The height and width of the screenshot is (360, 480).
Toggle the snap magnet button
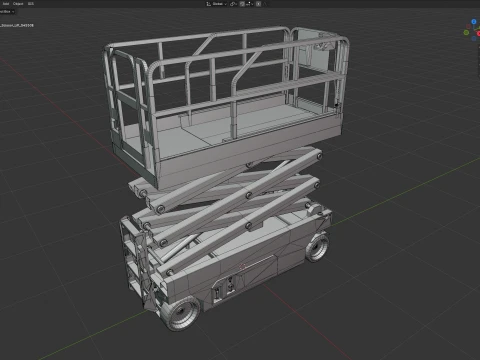click(242, 4)
